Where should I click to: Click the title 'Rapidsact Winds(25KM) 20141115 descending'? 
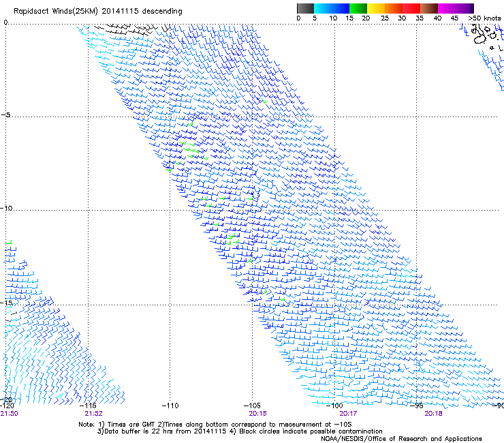coord(97,12)
